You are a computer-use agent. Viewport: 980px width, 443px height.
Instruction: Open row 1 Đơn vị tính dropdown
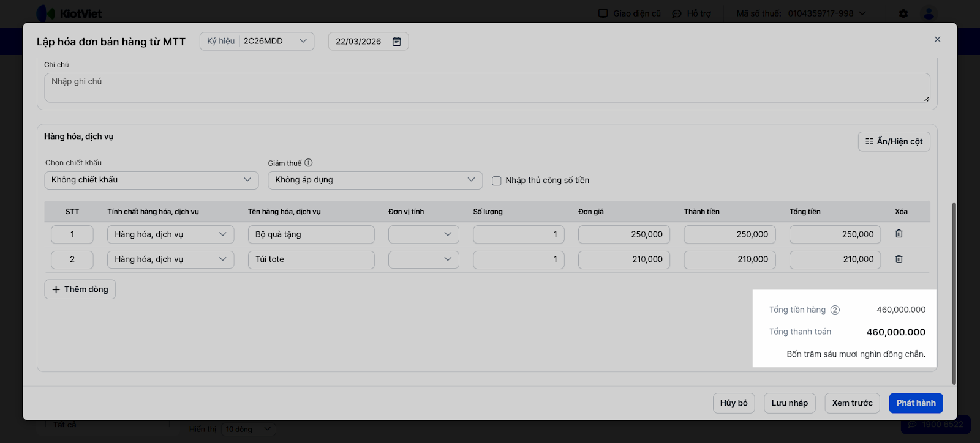pyautogui.click(x=423, y=234)
